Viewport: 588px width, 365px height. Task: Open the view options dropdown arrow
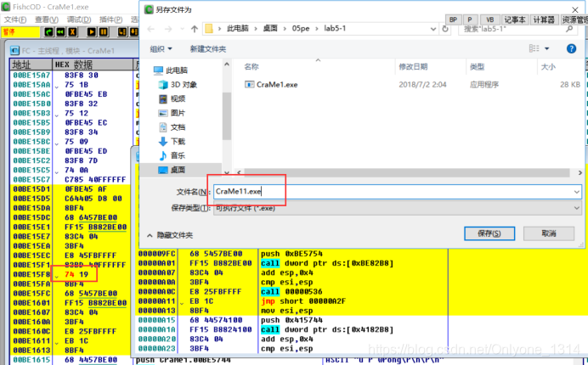pyautogui.click(x=546, y=48)
